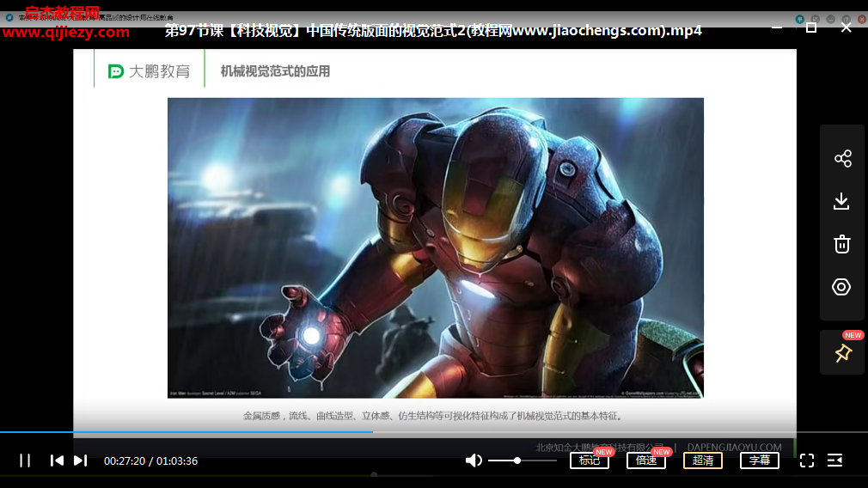Screen dimensions: 868x488
Task: Change quality via 超清 button
Action: (x=703, y=461)
